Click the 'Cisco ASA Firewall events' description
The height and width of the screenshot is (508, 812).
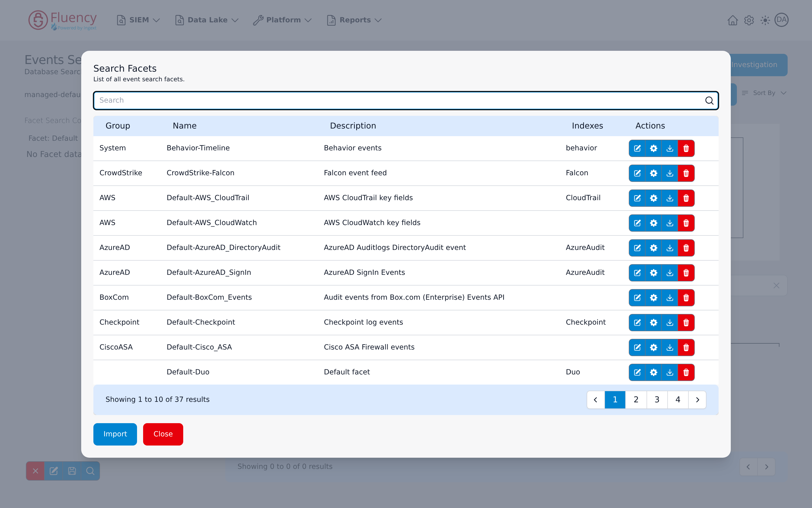click(369, 347)
